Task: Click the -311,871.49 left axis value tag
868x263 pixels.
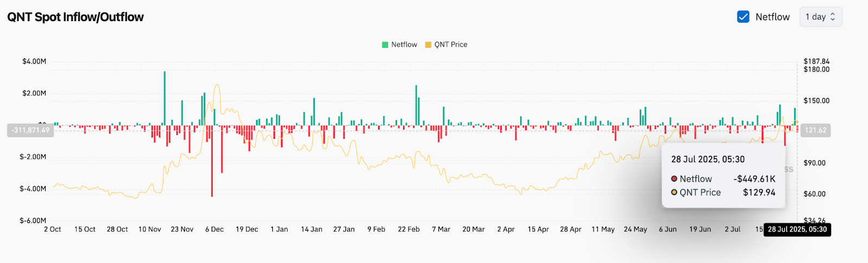Action: [x=30, y=130]
